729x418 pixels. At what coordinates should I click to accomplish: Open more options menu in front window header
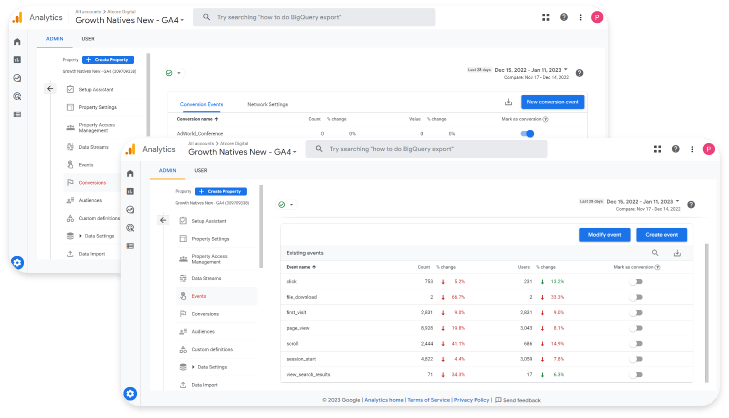[x=692, y=149]
